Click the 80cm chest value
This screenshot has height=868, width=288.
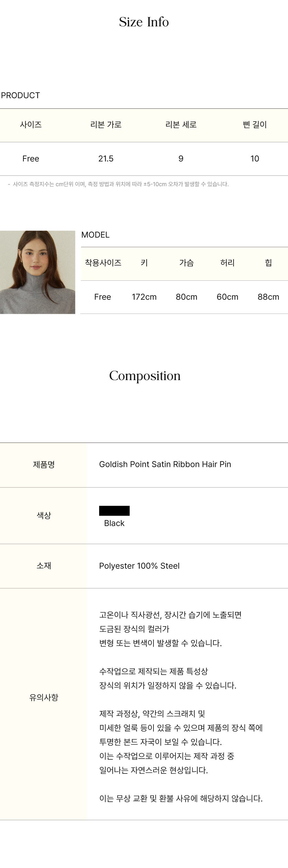pyautogui.click(x=186, y=297)
